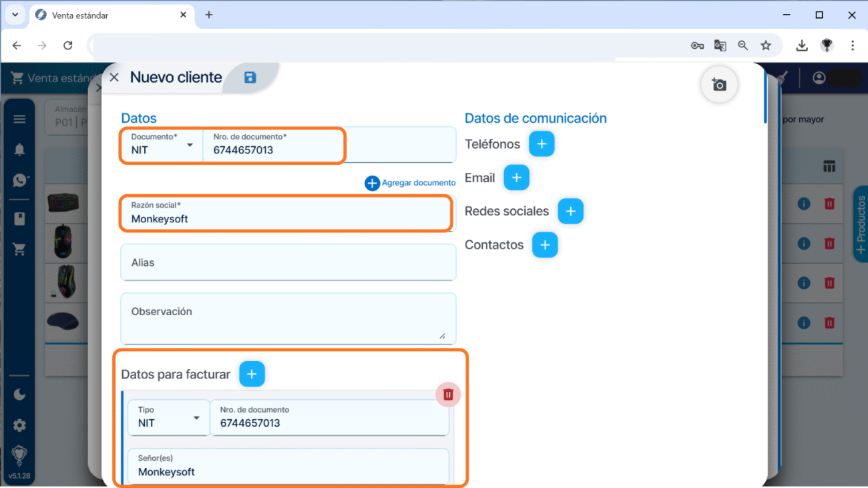Add a Redes sociales entry
Image resolution: width=868 pixels, height=488 pixels.
point(570,211)
